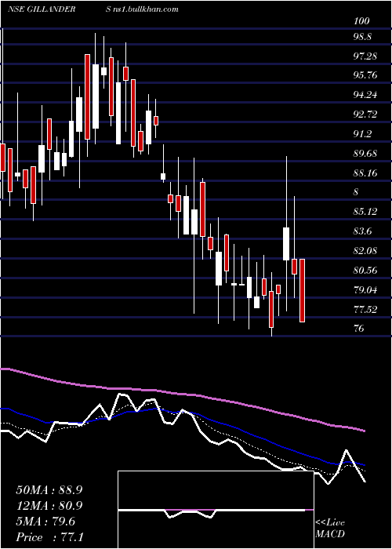
Task: Select the 50MA : 88.9 reading
Action: pyautogui.click(x=49, y=490)
